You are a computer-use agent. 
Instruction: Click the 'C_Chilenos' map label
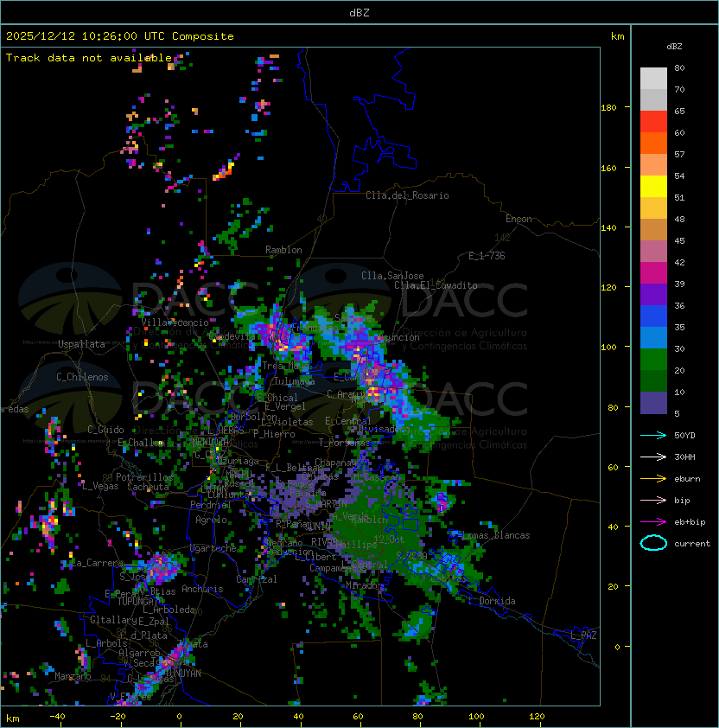(x=82, y=377)
